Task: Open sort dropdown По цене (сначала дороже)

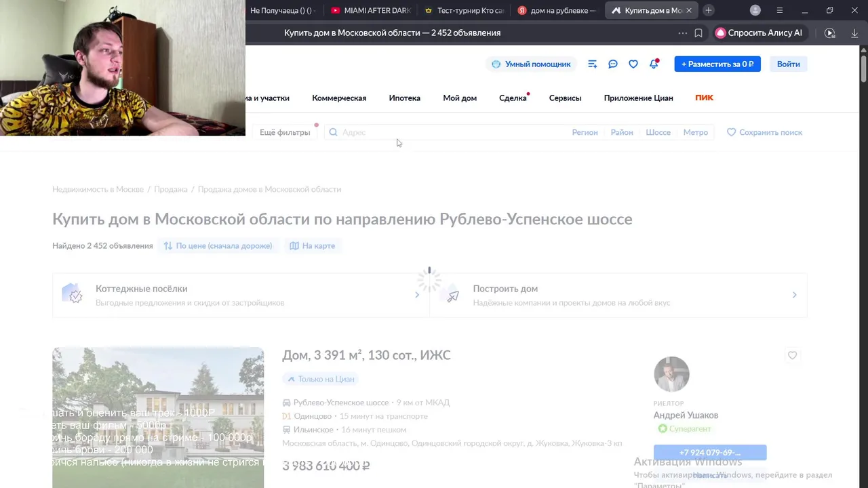Action: (218, 245)
